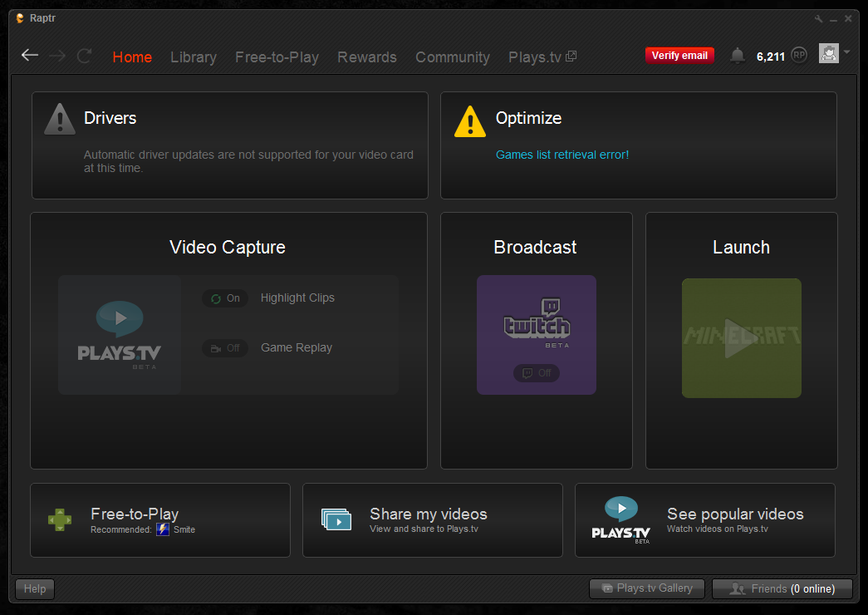
Task: Reload the page with the refresh icon
Action: (84, 56)
